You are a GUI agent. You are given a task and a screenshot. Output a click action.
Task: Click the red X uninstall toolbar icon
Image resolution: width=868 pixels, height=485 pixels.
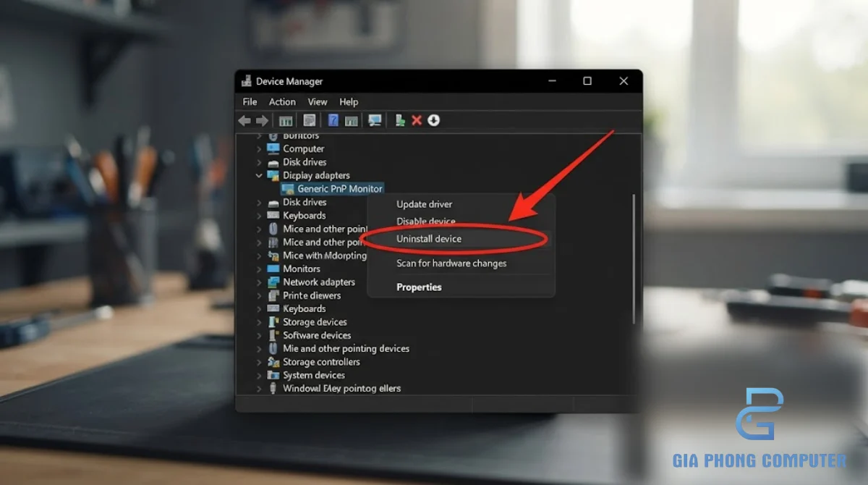pyautogui.click(x=417, y=120)
